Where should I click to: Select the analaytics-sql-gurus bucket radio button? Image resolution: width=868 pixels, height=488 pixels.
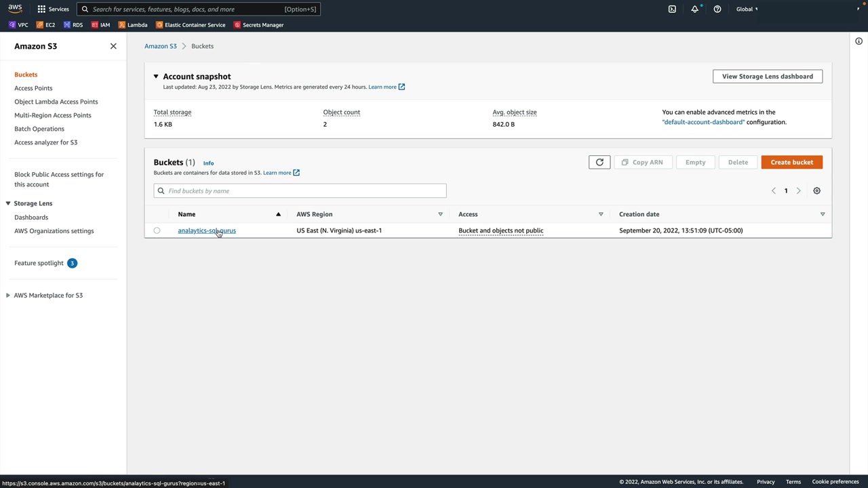pyautogui.click(x=157, y=230)
